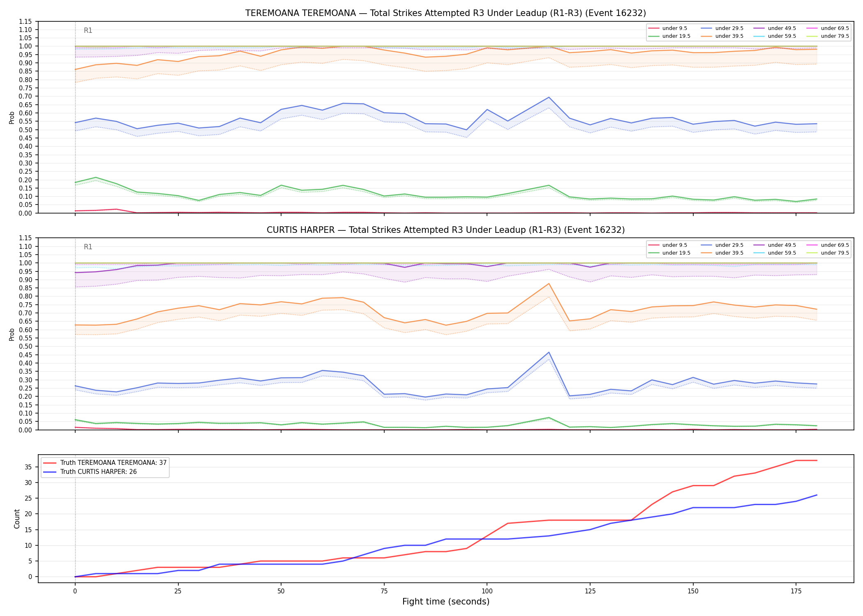863x616 pixels.
Task: Click the 'Prob' y-axis label of Curtis Harper chart
Action: point(12,334)
